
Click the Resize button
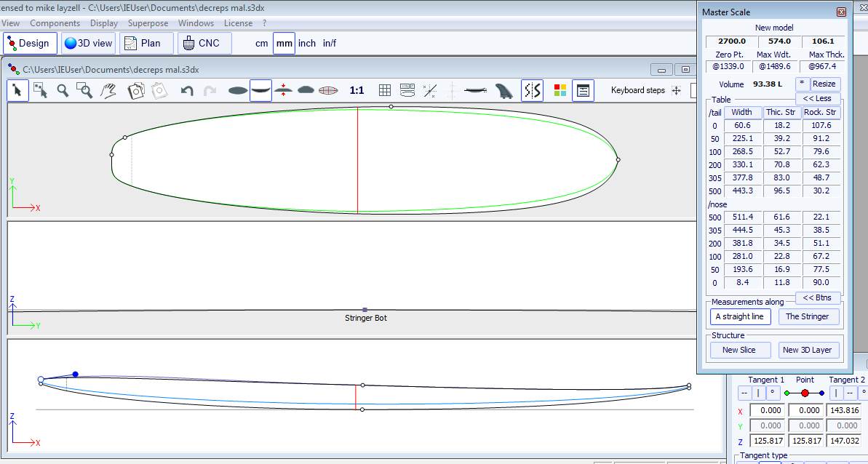point(824,84)
